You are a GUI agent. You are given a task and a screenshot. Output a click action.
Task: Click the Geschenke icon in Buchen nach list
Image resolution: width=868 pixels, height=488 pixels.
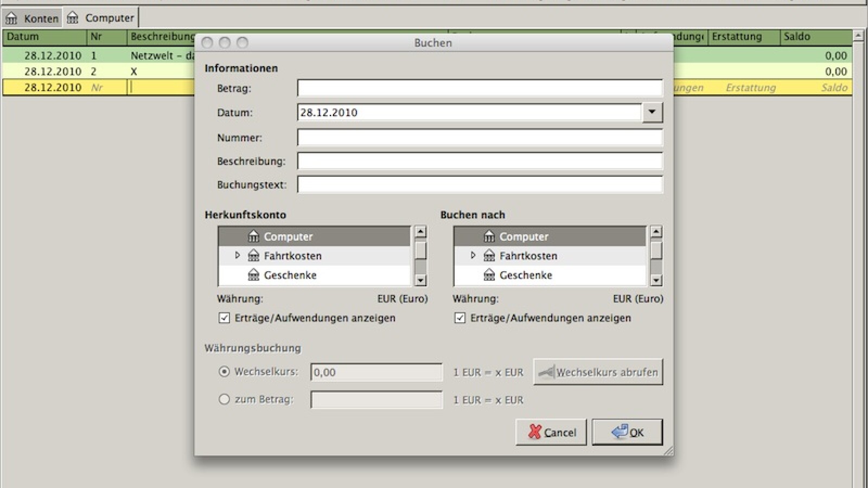489,275
